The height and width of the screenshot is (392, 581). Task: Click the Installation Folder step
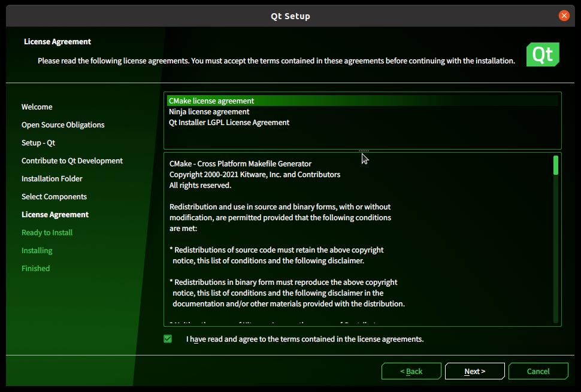(52, 178)
